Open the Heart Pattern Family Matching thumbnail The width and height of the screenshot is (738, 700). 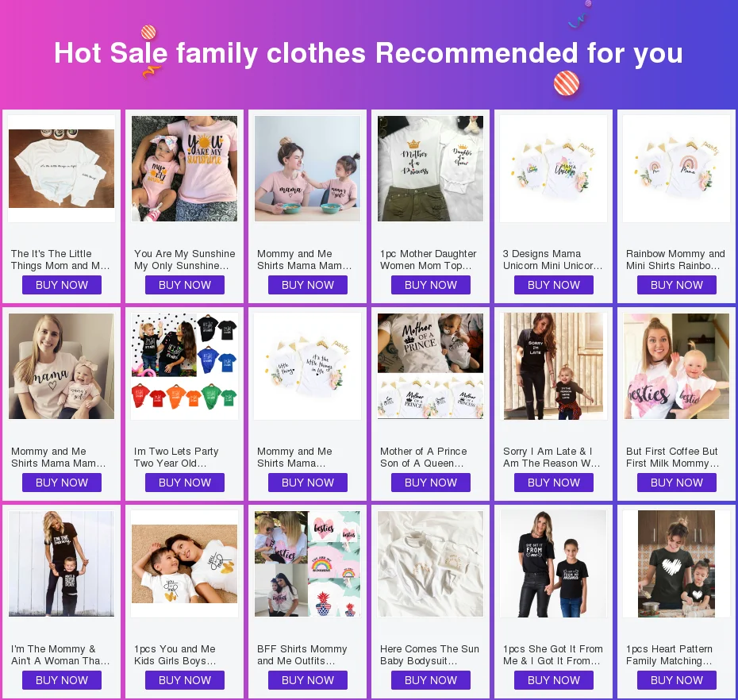click(676, 564)
